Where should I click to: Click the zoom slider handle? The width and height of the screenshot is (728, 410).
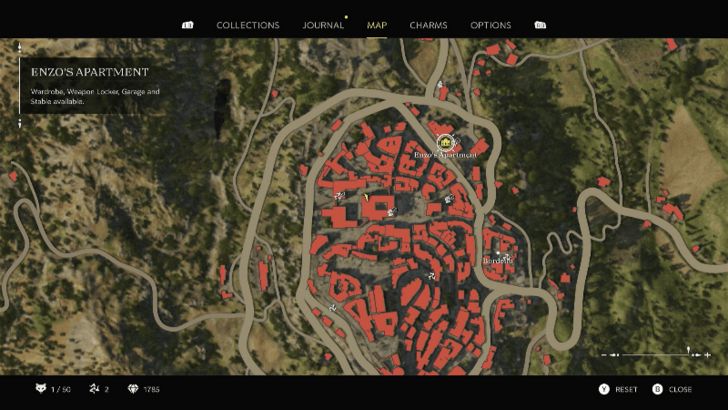(x=689, y=350)
